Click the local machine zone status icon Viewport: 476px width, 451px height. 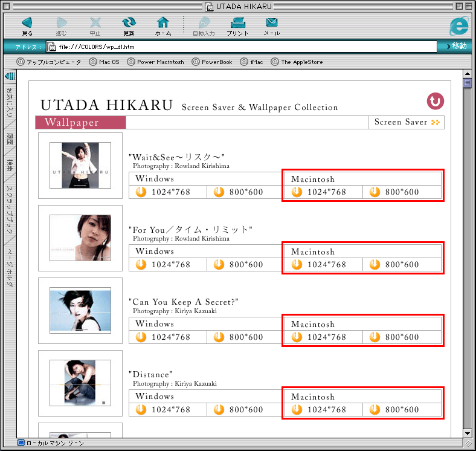21,443
